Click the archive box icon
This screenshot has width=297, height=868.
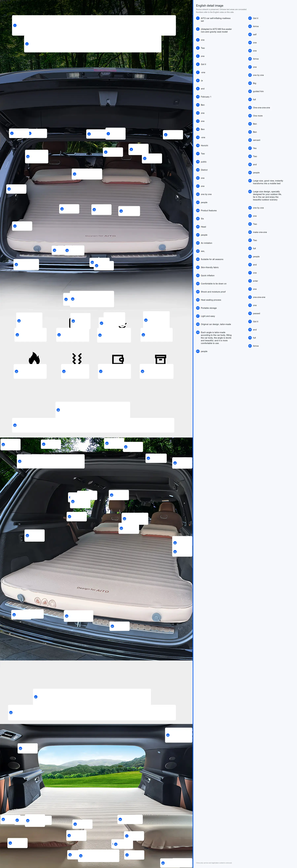pyautogui.click(x=161, y=359)
